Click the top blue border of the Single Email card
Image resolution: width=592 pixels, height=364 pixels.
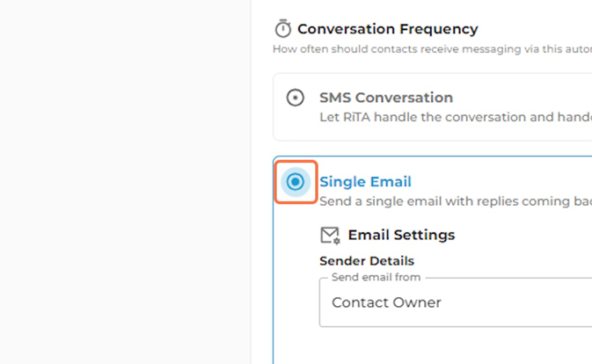coord(435,157)
